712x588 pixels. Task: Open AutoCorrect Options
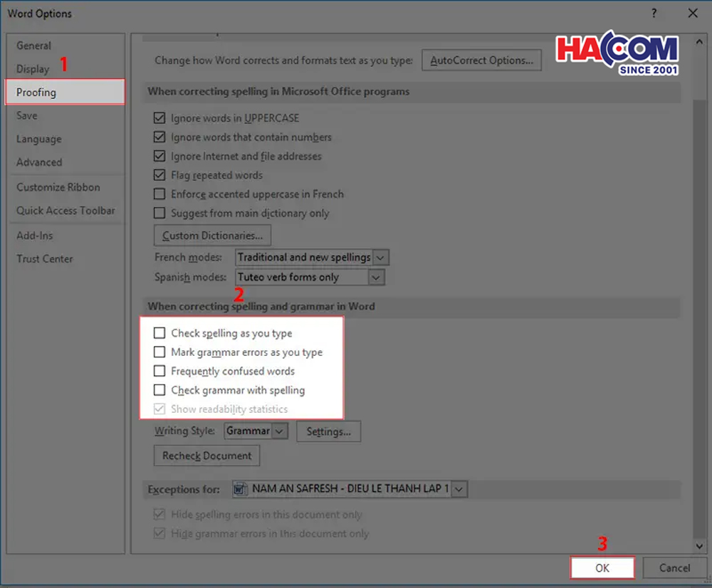482,61
